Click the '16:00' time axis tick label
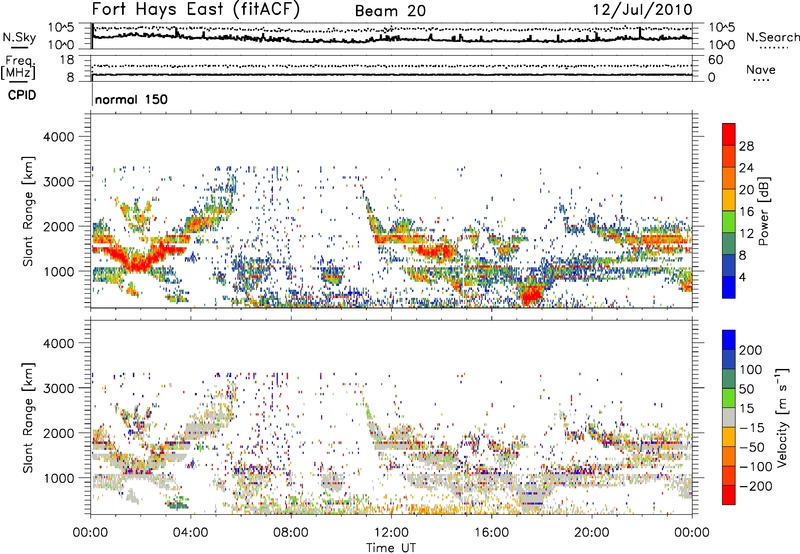The image size is (800, 554). coord(491,533)
